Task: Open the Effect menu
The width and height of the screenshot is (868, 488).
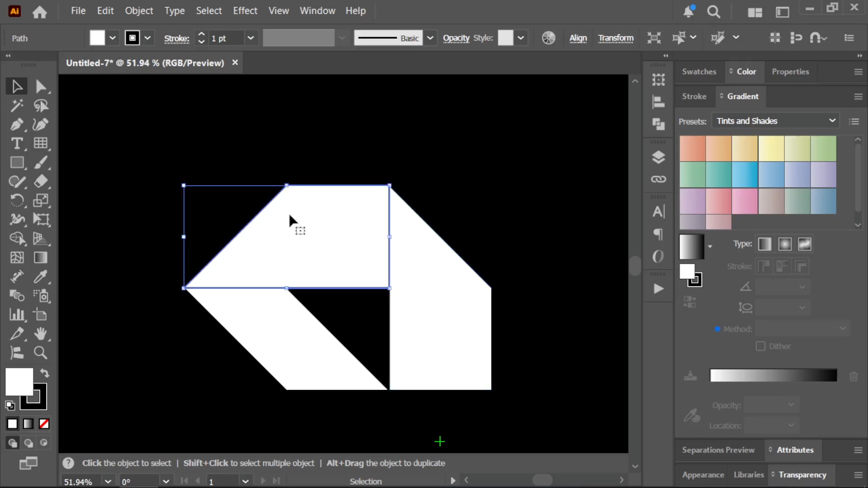Action: tap(245, 10)
